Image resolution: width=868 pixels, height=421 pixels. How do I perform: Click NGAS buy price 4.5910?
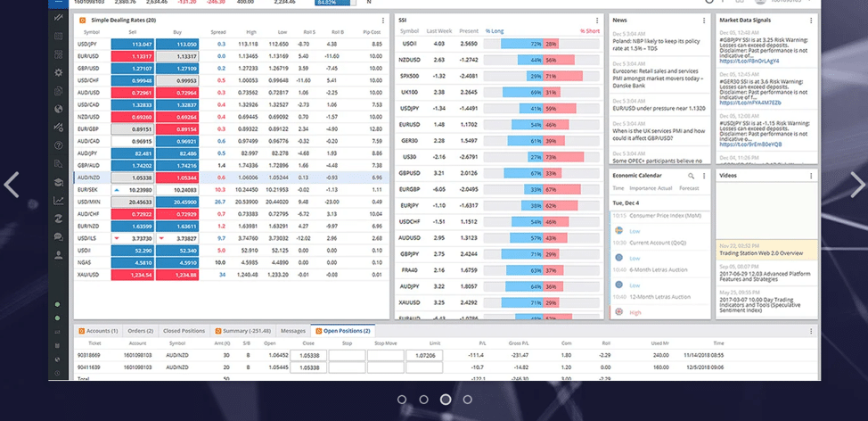177,262
